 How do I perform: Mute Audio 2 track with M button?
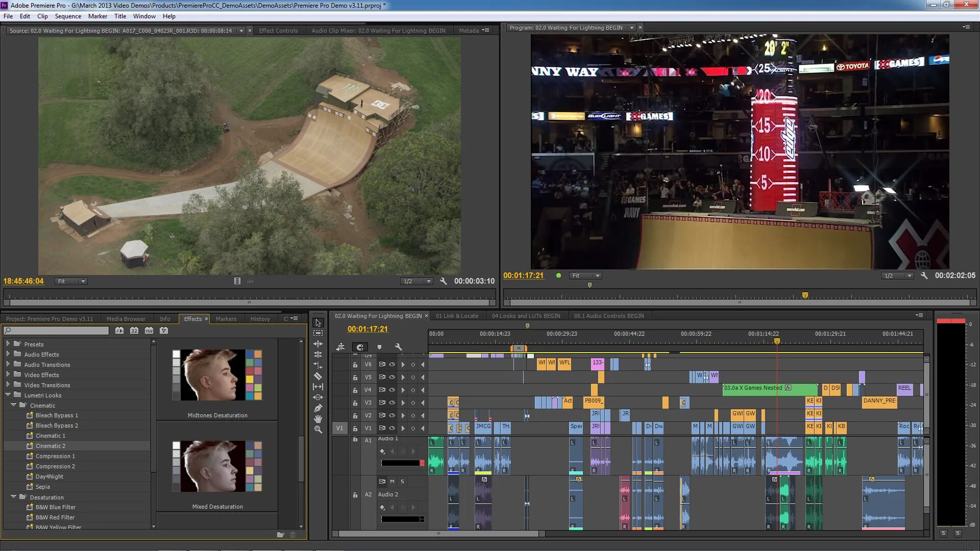[392, 482]
